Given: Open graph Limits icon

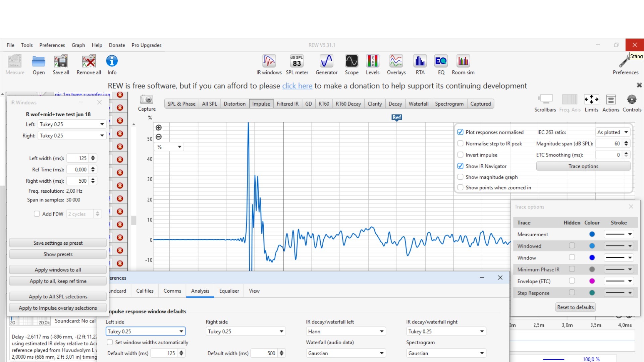Looking at the screenshot, I should [x=591, y=103].
